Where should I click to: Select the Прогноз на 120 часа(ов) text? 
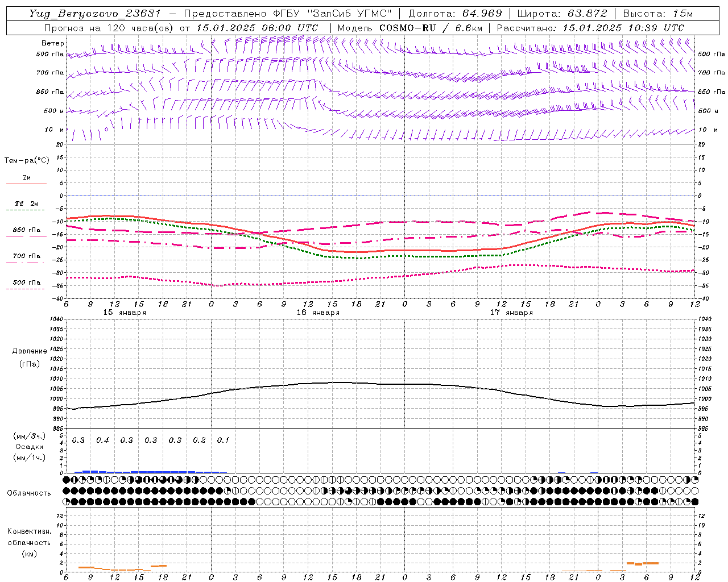click(x=110, y=28)
